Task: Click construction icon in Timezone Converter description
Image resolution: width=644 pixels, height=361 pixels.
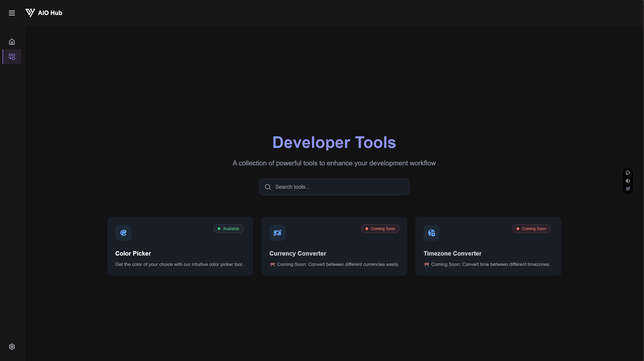Action: 427,264
